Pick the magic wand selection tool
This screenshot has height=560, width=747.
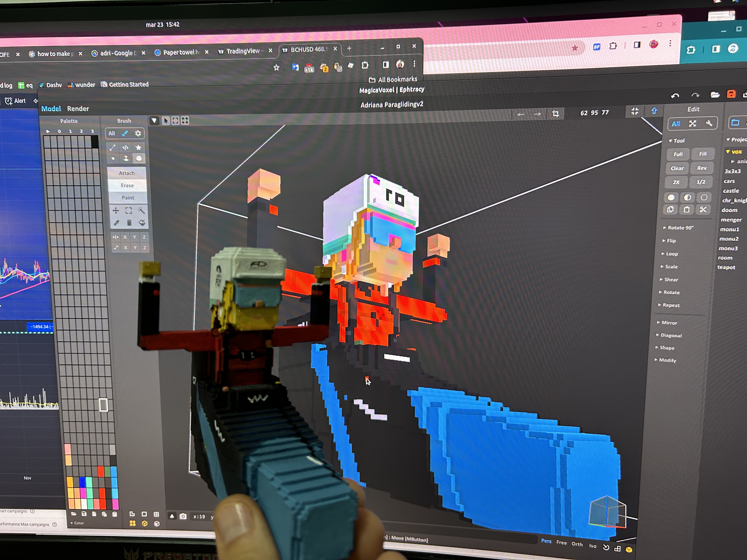tap(142, 211)
